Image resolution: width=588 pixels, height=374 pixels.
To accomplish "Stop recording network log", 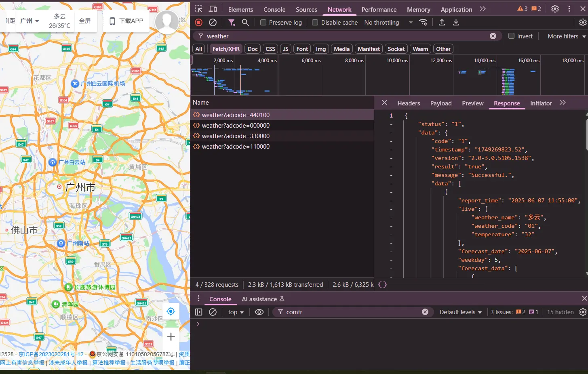I will pos(198,23).
